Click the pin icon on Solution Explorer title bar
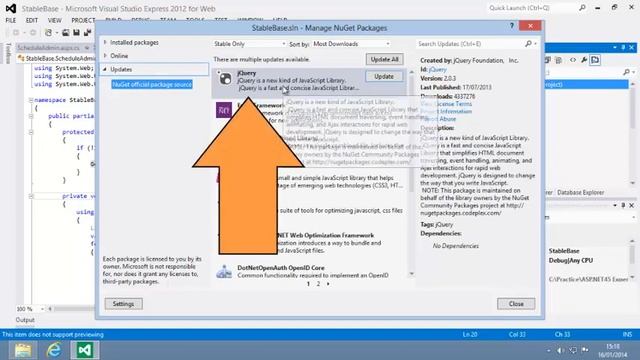This screenshot has width=640, height=360. (x=623, y=48)
